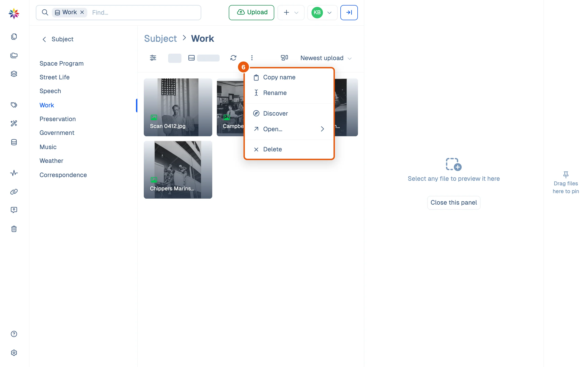Click the refresh icon in toolbar
Screen dimensions: 588x367
click(x=233, y=58)
